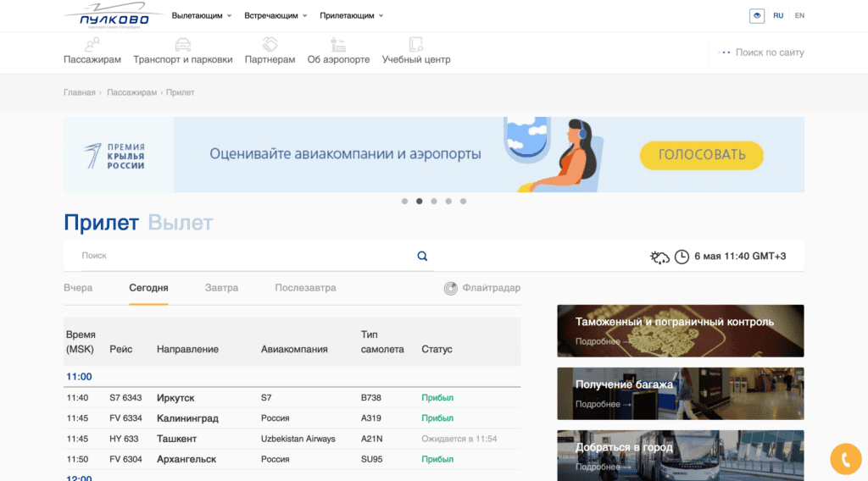
Task: Go to Главная breadcrumb link
Action: pos(79,92)
